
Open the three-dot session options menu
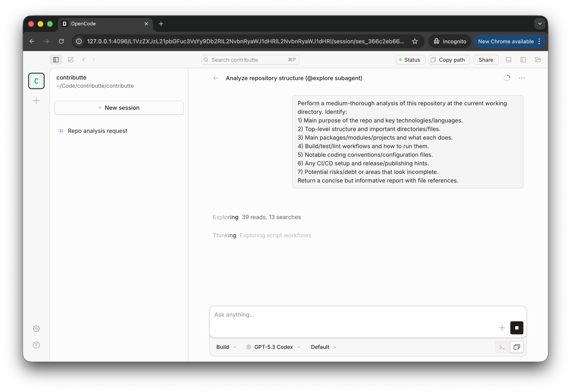[521, 78]
